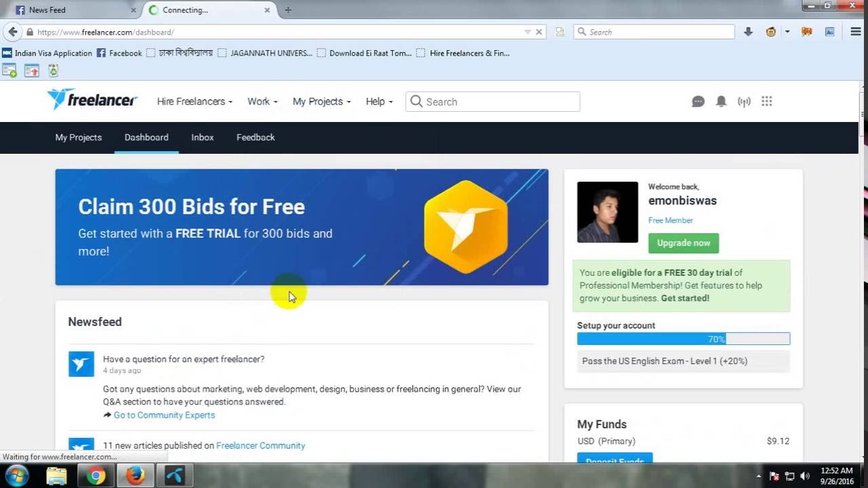This screenshot has height=488, width=868.
Task: Open the Firefox hamburger menu
Action: coord(856,32)
